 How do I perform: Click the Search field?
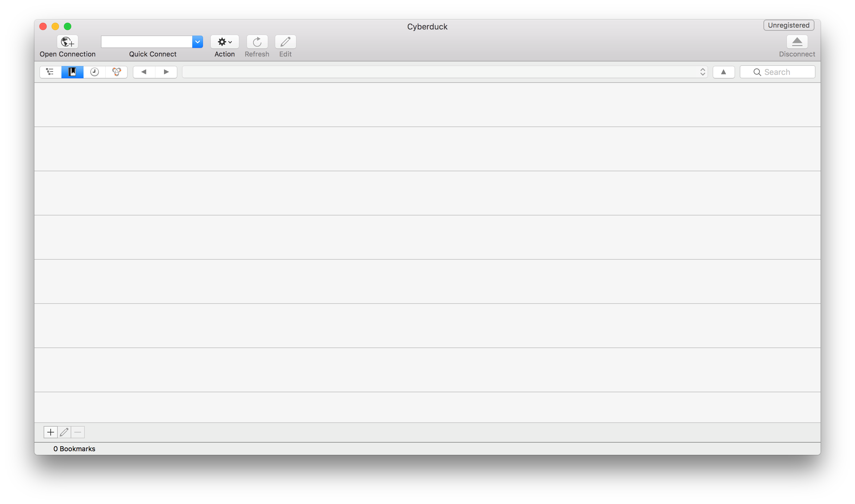click(778, 72)
